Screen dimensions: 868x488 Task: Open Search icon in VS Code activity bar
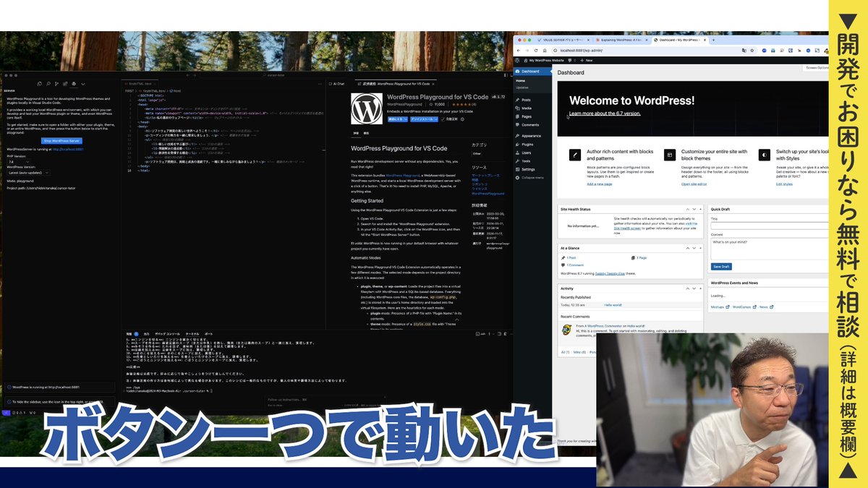48,84
